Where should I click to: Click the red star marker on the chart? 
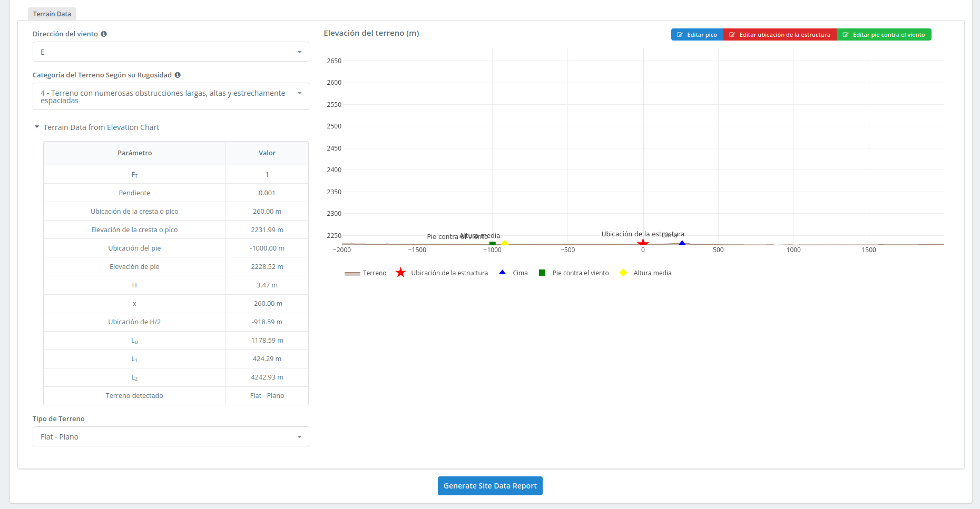643,243
